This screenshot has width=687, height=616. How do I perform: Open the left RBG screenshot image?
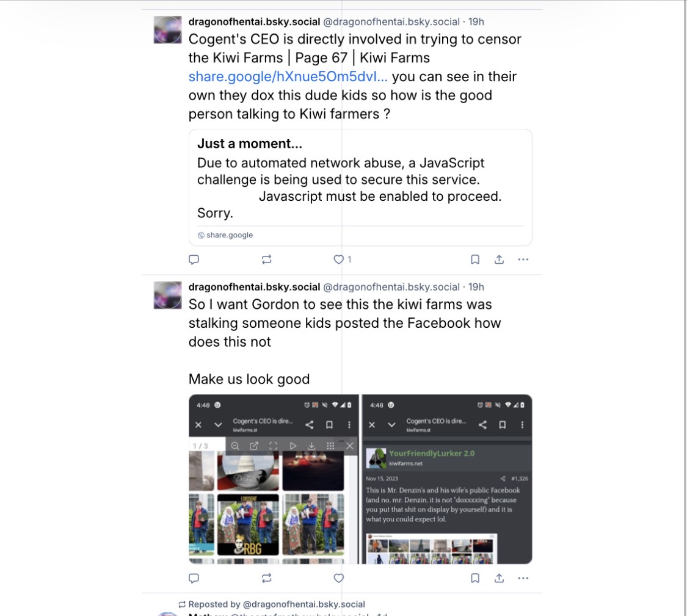tap(274, 479)
